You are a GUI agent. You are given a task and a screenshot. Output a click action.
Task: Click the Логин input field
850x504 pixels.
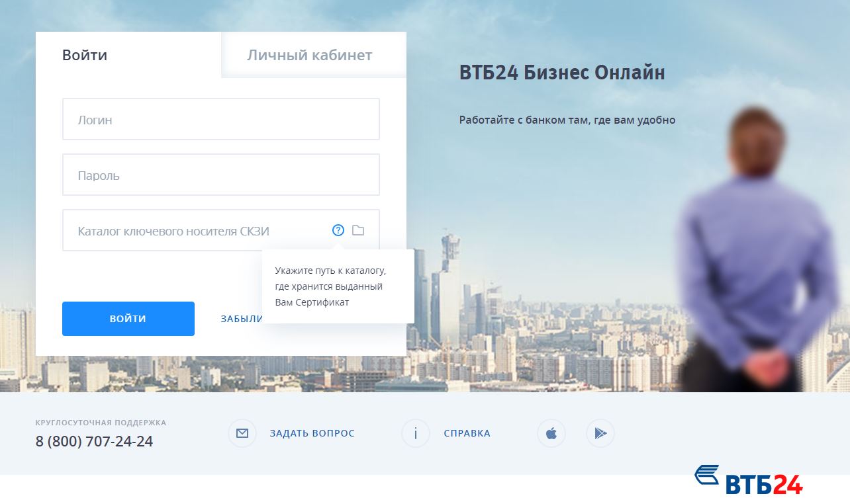221,119
